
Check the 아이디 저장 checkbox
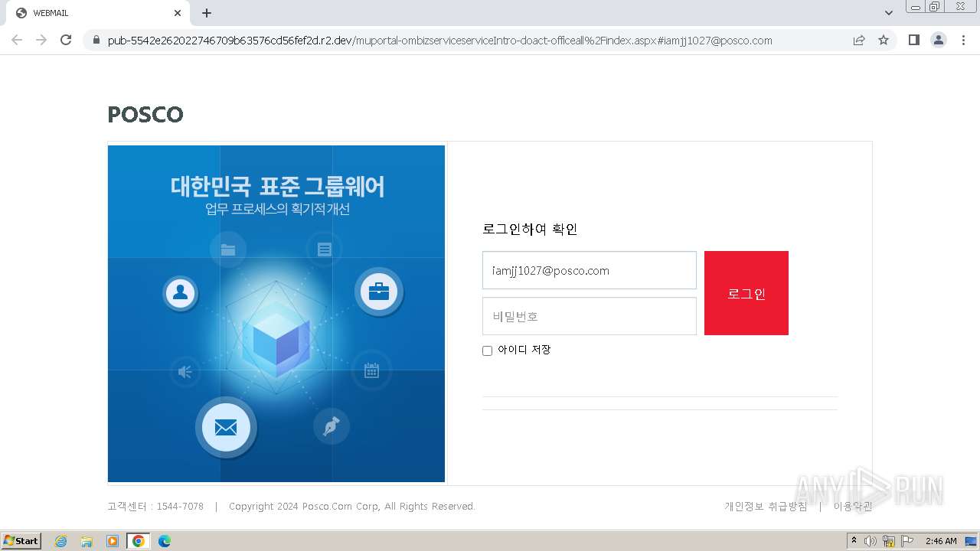(x=487, y=350)
